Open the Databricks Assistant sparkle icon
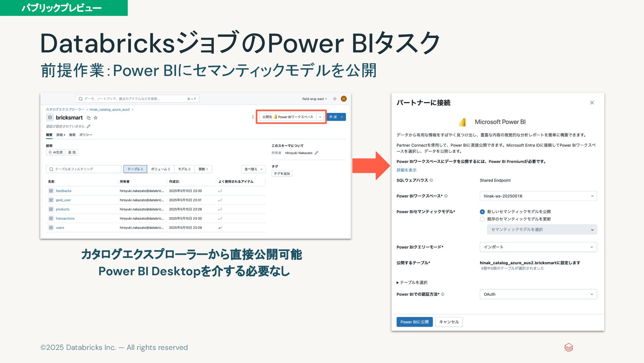Image resolution: width=644 pixels, height=363 pixels. coord(335,99)
